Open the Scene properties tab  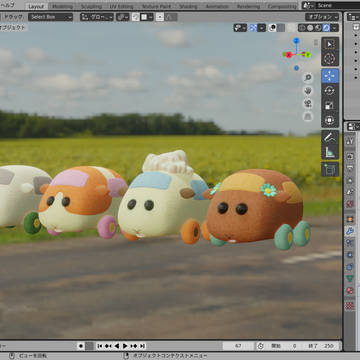click(x=350, y=192)
